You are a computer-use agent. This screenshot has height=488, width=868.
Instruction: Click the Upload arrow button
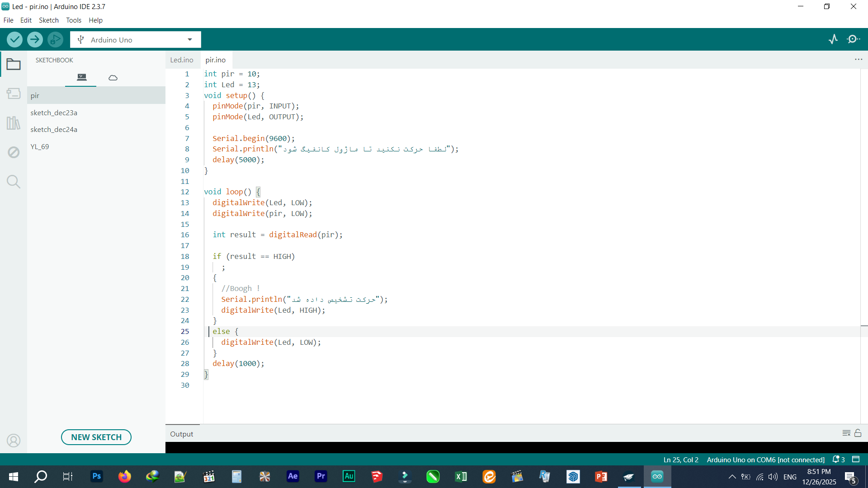35,40
